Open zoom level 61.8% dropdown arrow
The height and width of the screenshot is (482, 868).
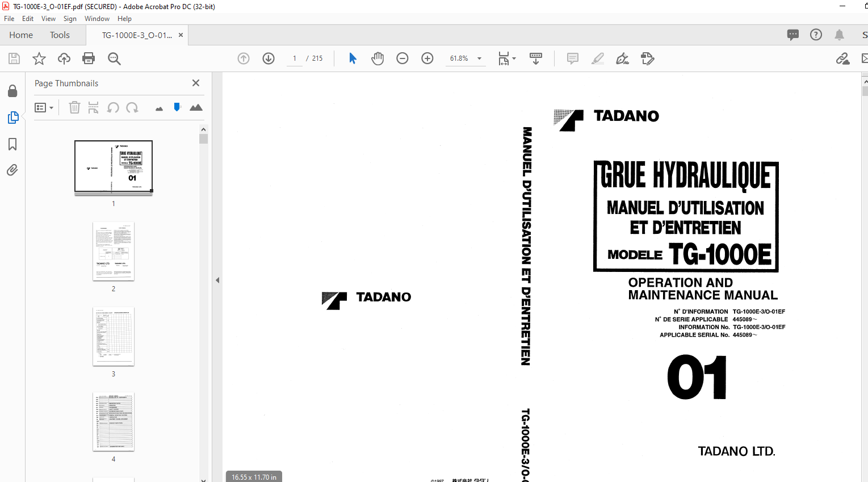point(480,58)
